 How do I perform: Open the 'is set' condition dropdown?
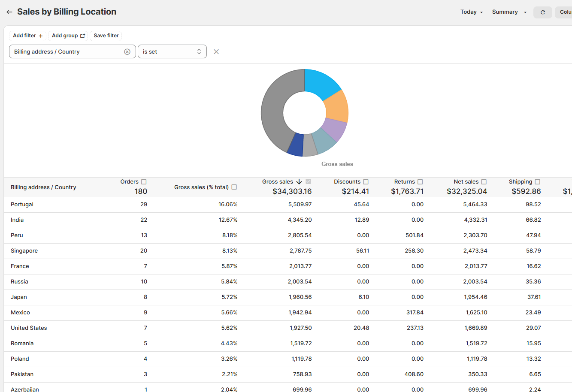coord(172,51)
